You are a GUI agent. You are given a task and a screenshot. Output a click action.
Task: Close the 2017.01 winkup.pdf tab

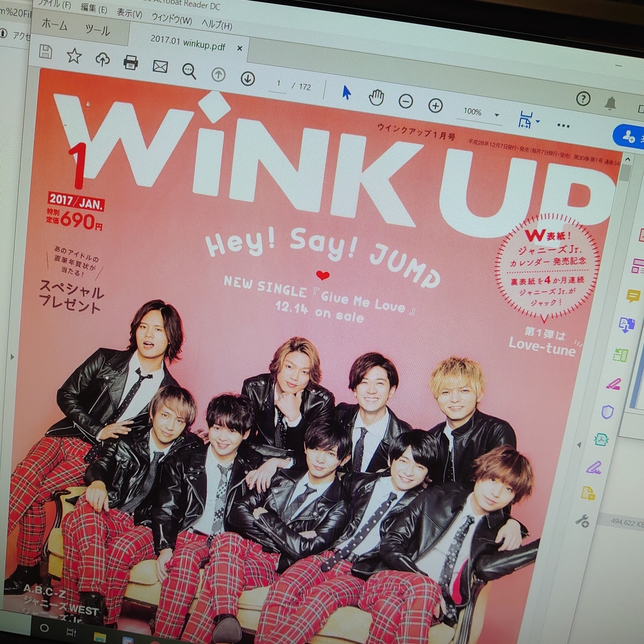(x=239, y=48)
